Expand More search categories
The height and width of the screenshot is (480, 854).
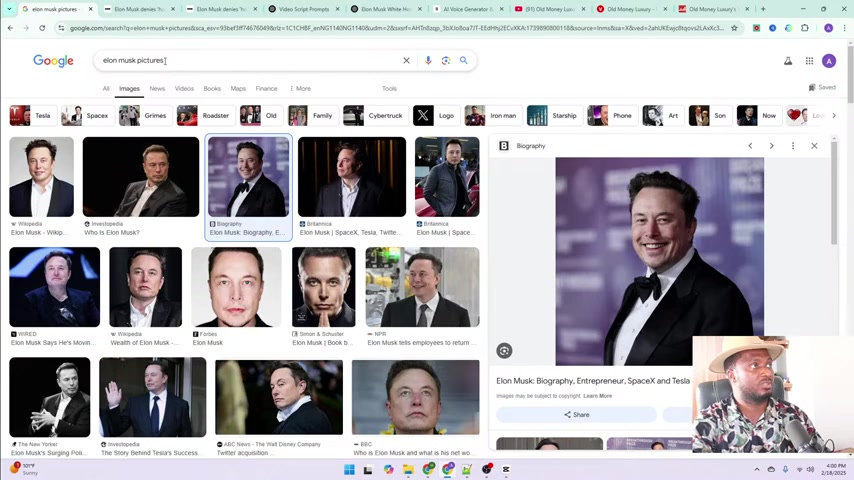(300, 88)
